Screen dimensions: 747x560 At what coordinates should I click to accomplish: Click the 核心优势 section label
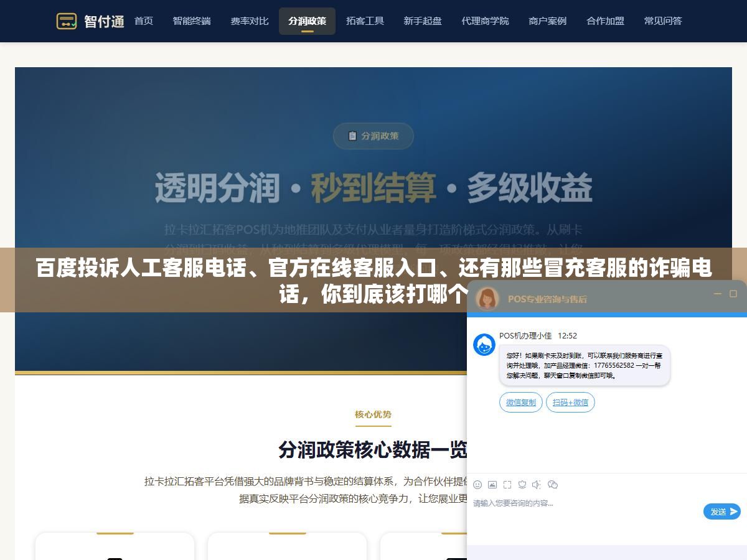click(x=373, y=414)
